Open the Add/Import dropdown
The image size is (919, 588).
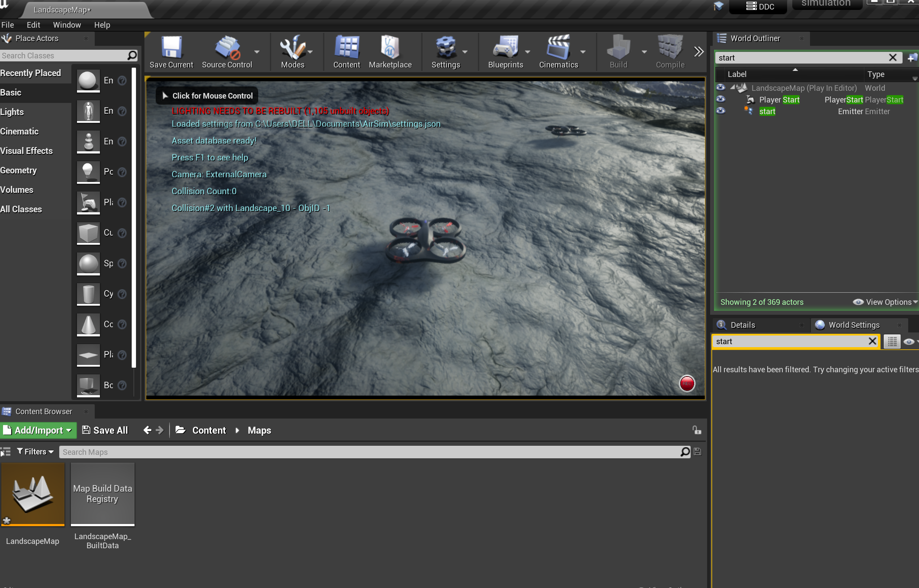click(x=38, y=430)
